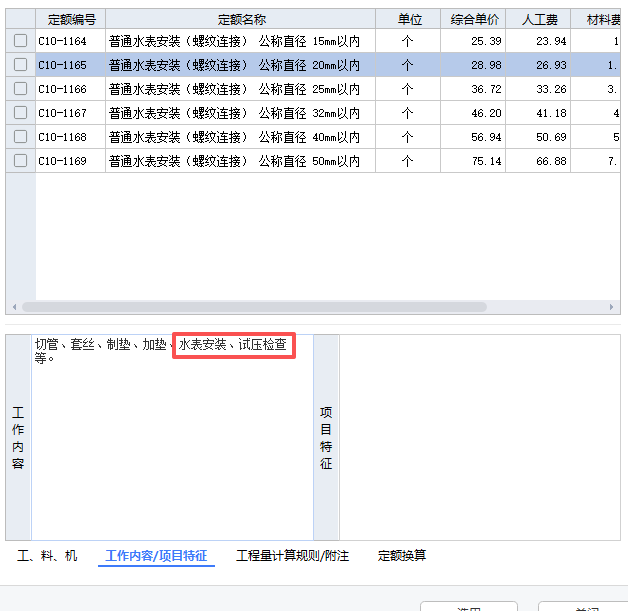
Task: Enable the checkbox next to C10-1166
Action: pos(20,89)
